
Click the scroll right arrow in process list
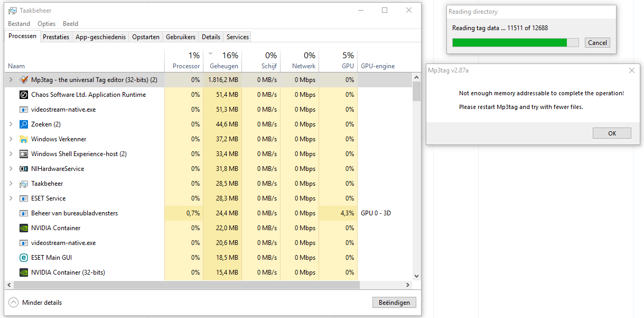[x=408, y=285]
